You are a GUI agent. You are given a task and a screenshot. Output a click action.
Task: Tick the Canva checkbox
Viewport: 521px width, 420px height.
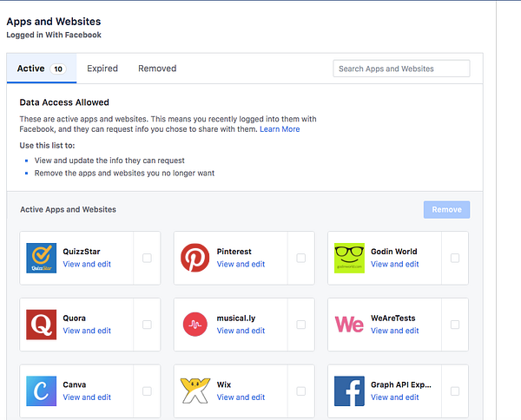point(147,391)
